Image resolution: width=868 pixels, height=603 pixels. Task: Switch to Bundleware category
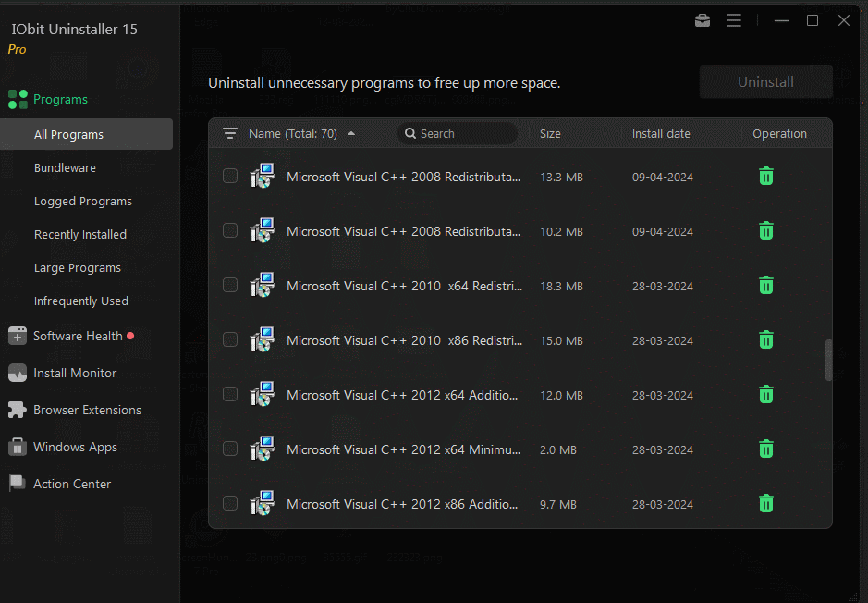[65, 167]
